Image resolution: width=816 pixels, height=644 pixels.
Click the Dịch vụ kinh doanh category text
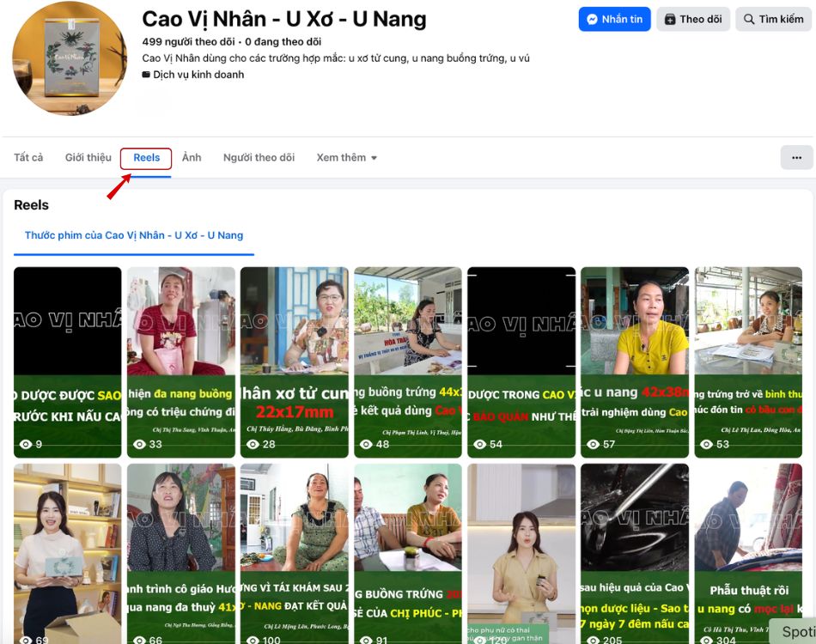(198, 75)
